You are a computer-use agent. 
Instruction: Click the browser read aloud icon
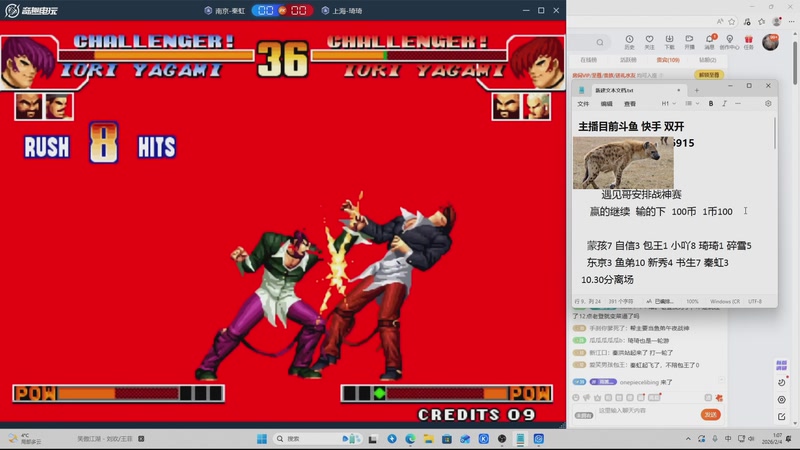click(x=720, y=21)
